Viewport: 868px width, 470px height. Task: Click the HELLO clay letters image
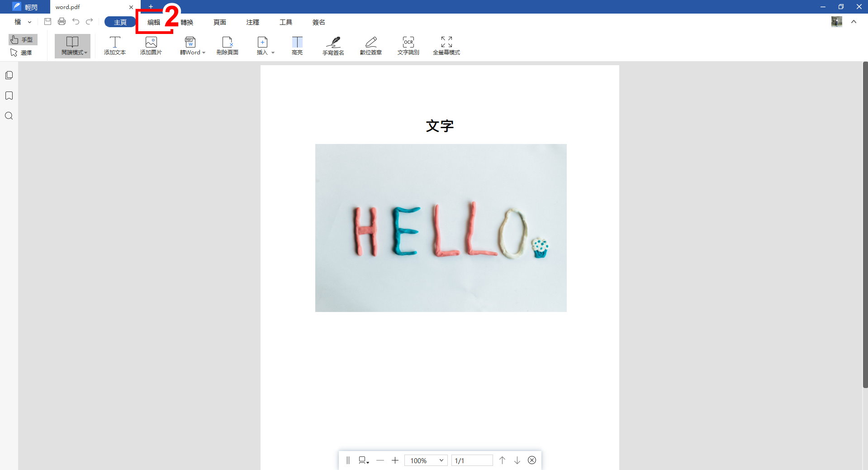point(441,228)
